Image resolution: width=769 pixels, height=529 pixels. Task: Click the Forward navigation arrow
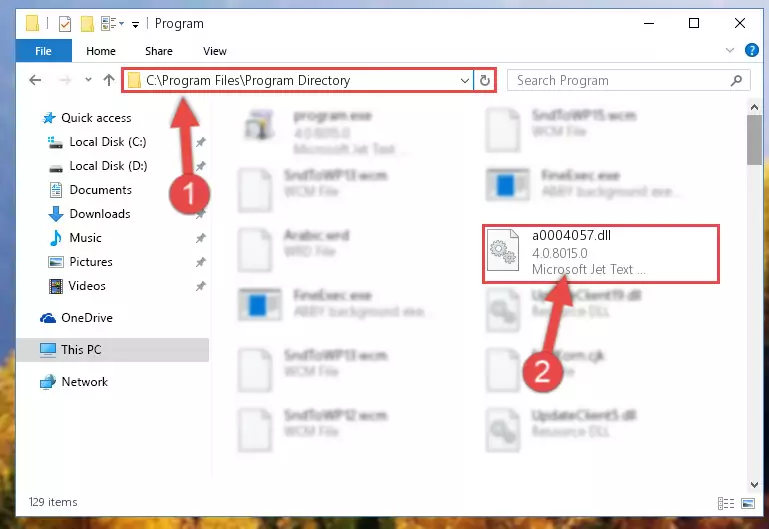65,80
